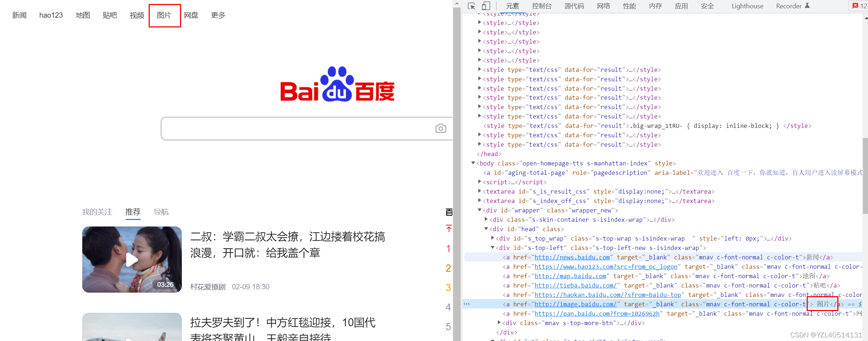
Task: Click the back-to-top arrow icon
Action: coord(449,228)
